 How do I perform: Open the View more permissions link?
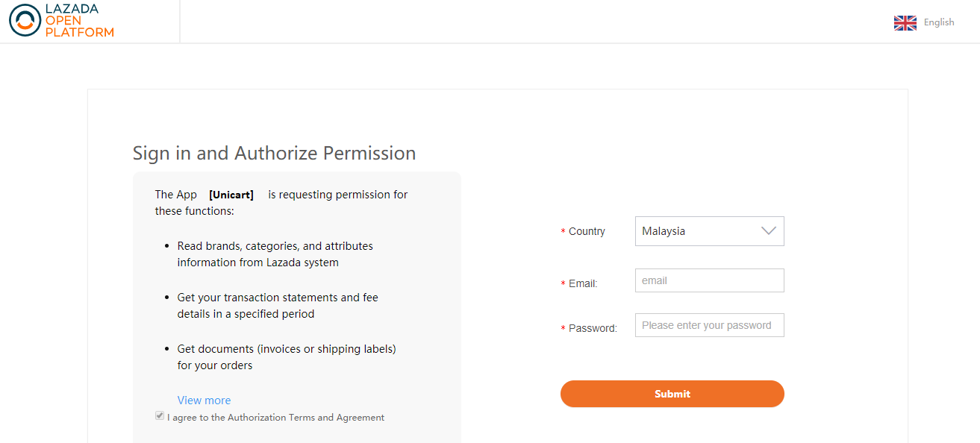tap(204, 400)
